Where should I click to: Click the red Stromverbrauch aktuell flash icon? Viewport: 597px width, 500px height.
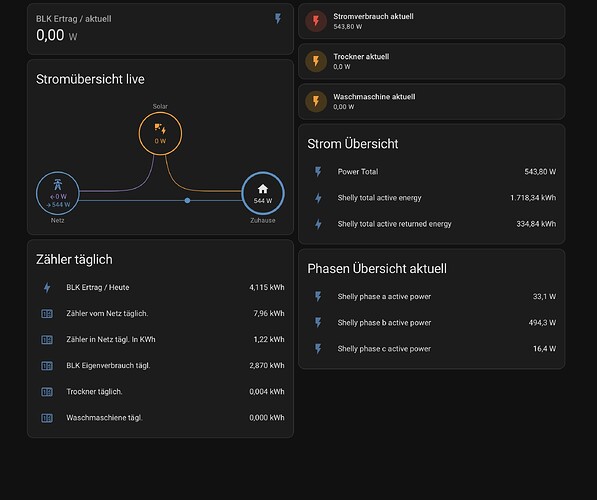coord(316,21)
